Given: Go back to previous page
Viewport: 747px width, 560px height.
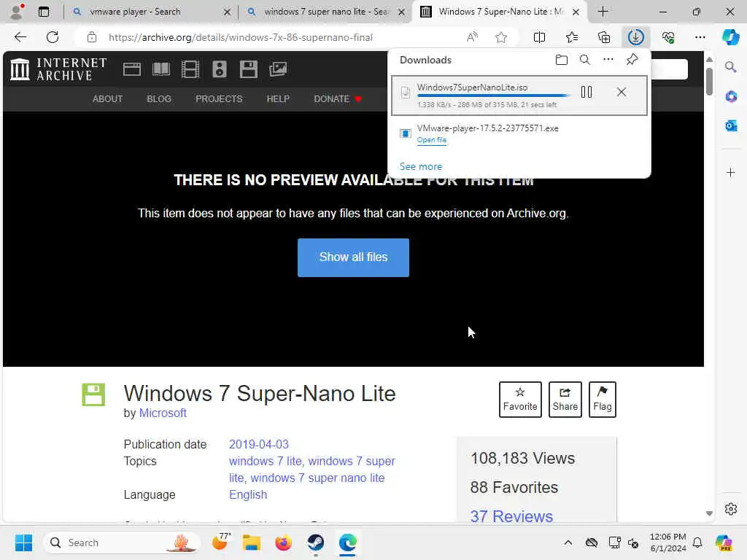Looking at the screenshot, I should pyautogui.click(x=20, y=37).
